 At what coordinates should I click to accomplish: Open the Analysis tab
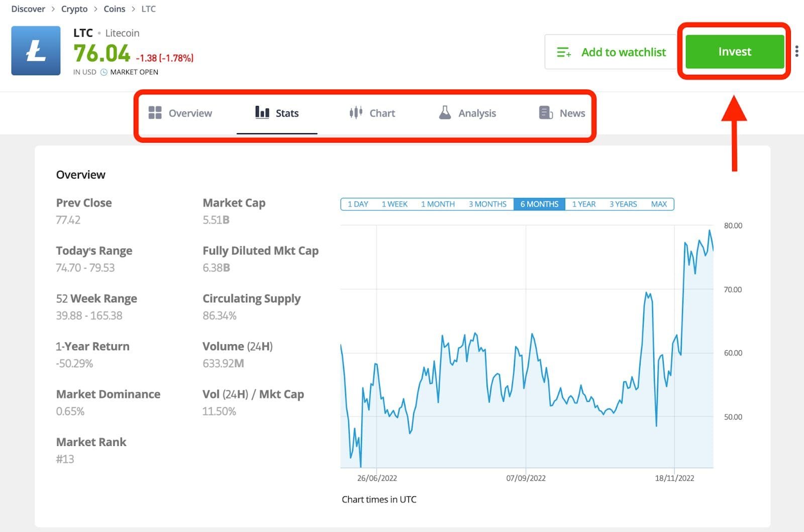477,113
